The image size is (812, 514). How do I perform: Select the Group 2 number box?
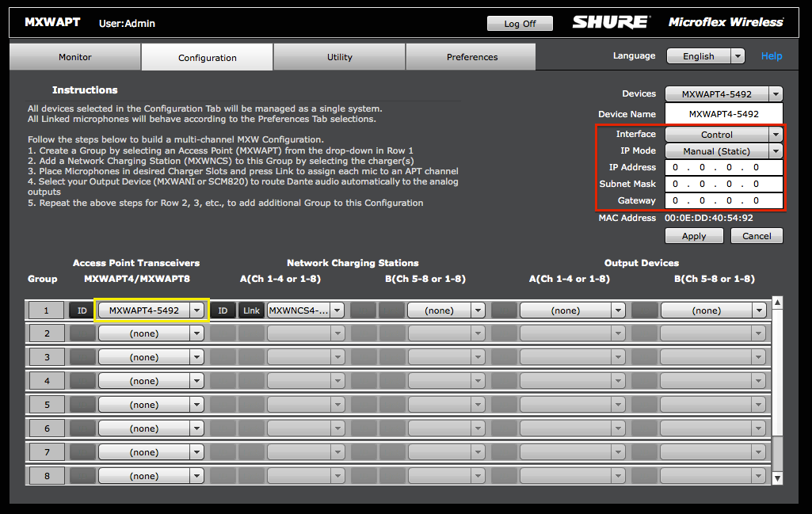pos(47,333)
